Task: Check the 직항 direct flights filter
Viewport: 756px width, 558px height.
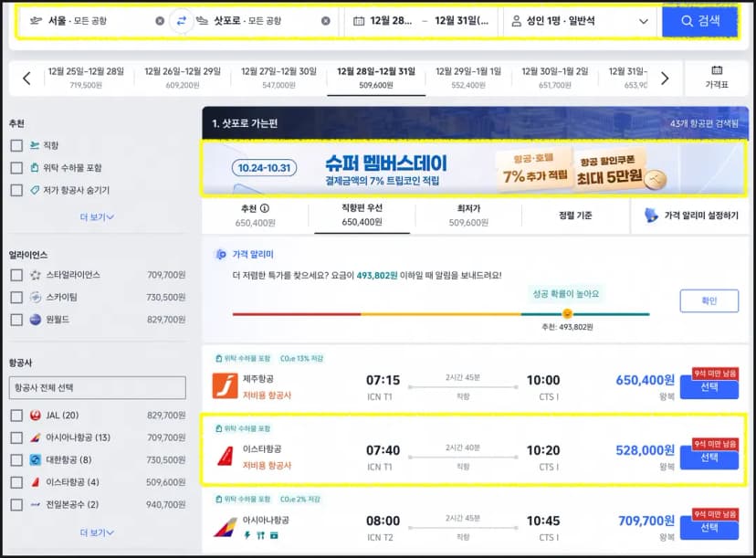Action: click(16, 145)
